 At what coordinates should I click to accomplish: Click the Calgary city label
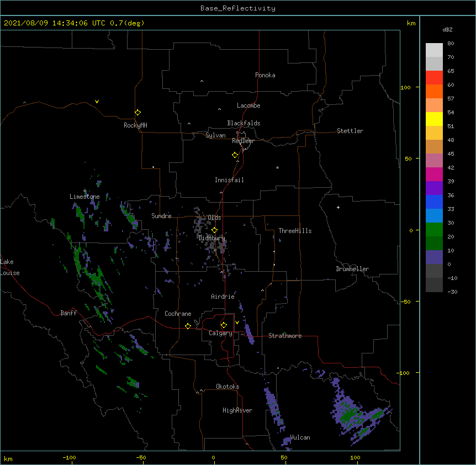(x=220, y=333)
